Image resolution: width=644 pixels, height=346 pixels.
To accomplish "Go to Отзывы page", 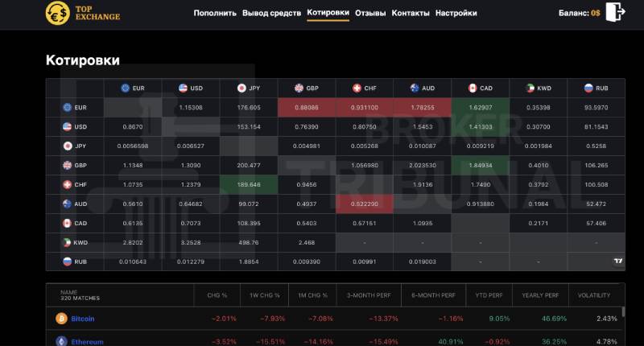I will click(370, 13).
